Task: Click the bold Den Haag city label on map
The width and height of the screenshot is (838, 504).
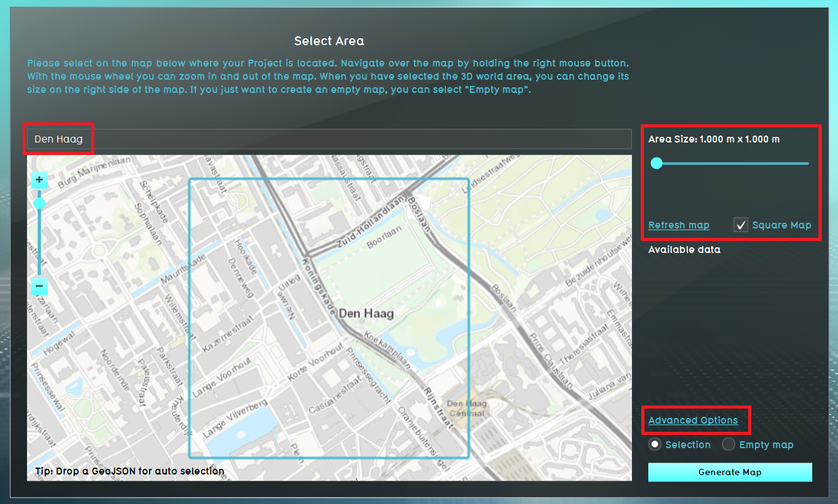Action: [366, 314]
